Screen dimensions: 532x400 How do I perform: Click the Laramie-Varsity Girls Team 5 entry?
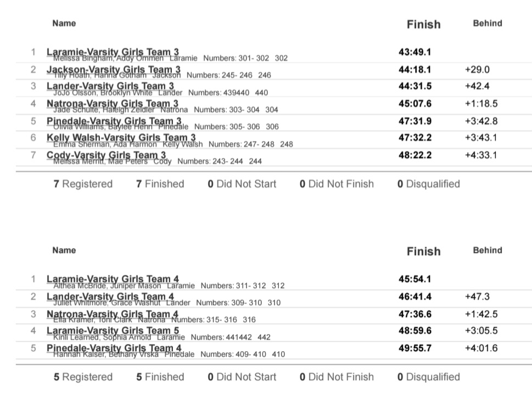(x=113, y=331)
